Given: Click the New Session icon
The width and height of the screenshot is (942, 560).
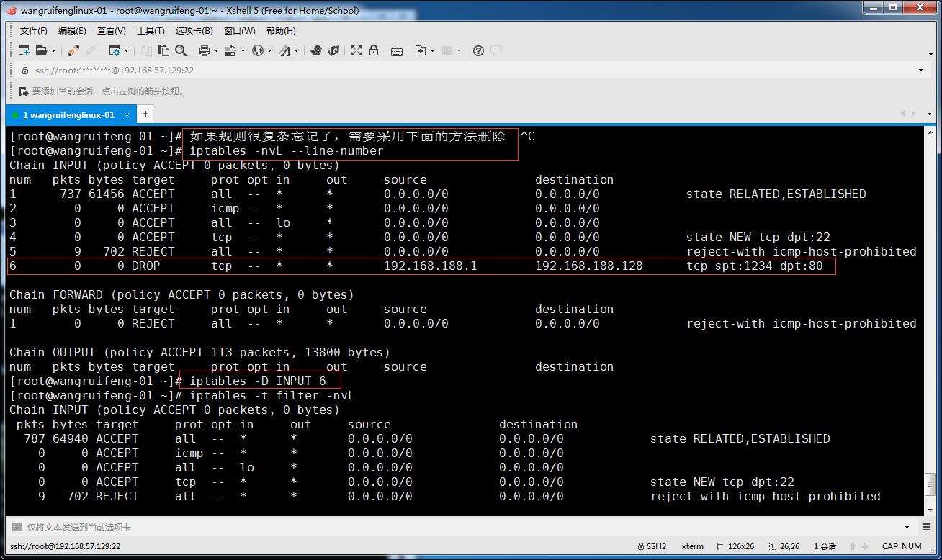Looking at the screenshot, I should [24, 50].
